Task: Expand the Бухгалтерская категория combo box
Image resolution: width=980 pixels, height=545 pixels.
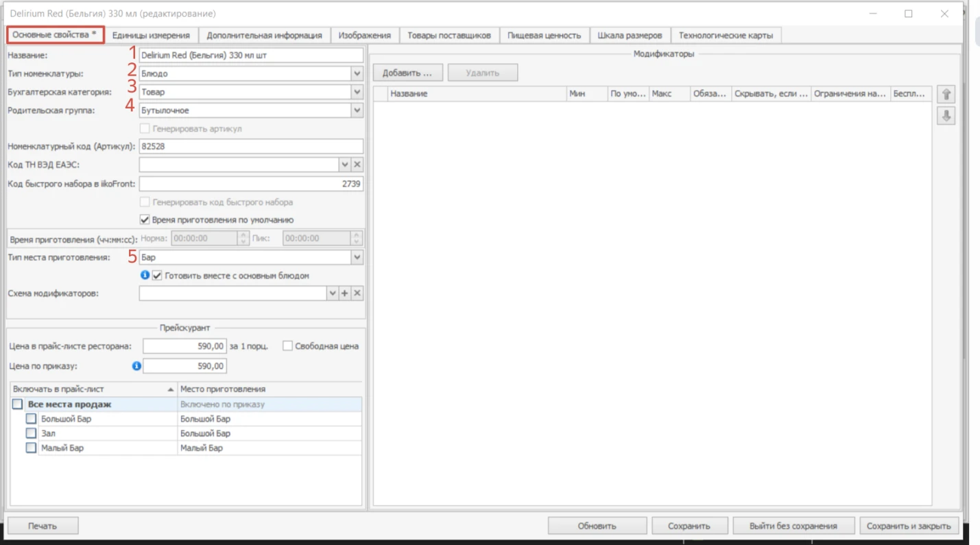Action: [x=357, y=91]
